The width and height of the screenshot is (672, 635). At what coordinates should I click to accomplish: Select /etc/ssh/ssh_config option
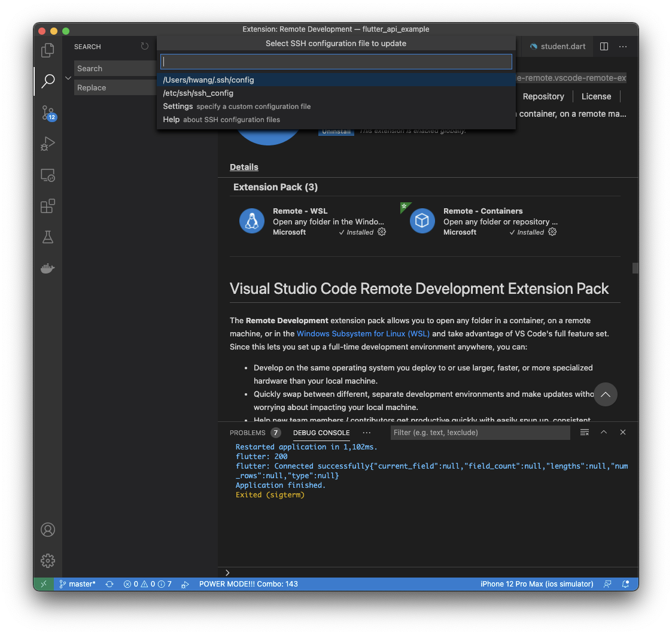pos(336,93)
